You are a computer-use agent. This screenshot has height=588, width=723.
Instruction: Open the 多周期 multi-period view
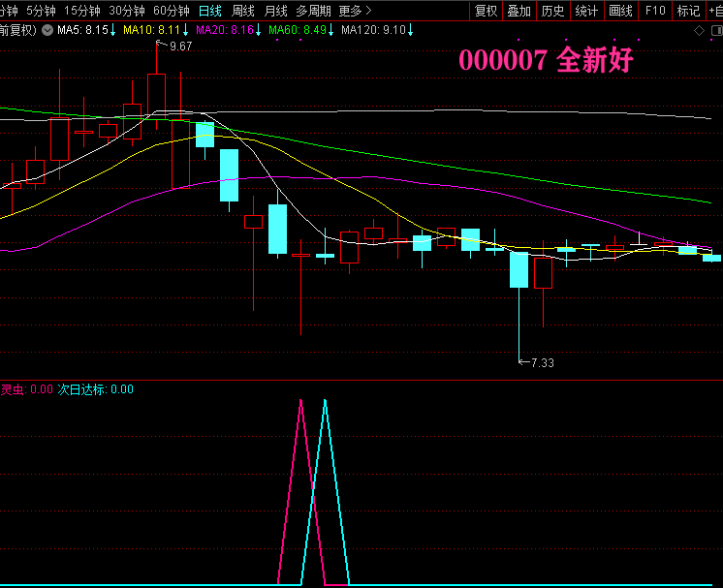[314, 11]
